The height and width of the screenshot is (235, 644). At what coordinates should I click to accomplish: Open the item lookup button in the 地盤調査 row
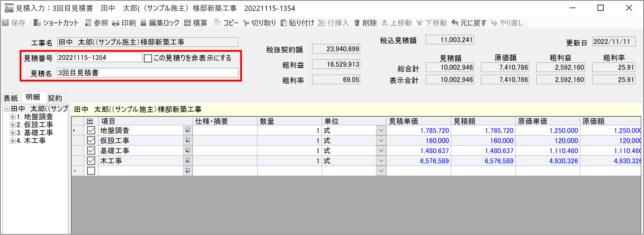pos(188,130)
